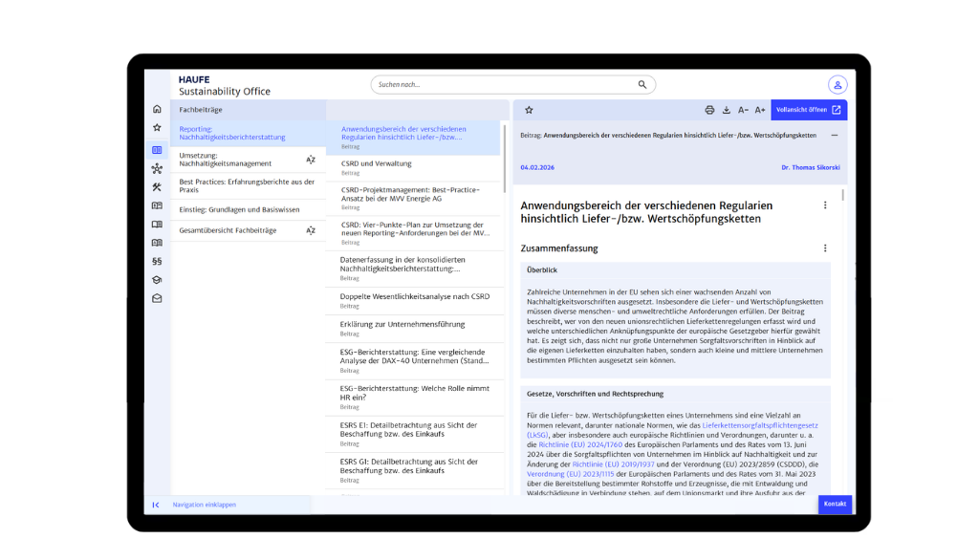Open the user profile icon

[838, 85]
